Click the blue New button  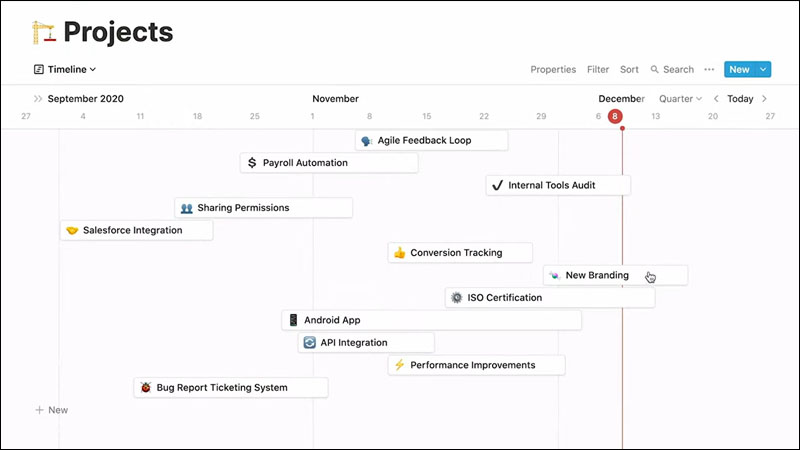pyautogui.click(x=738, y=69)
